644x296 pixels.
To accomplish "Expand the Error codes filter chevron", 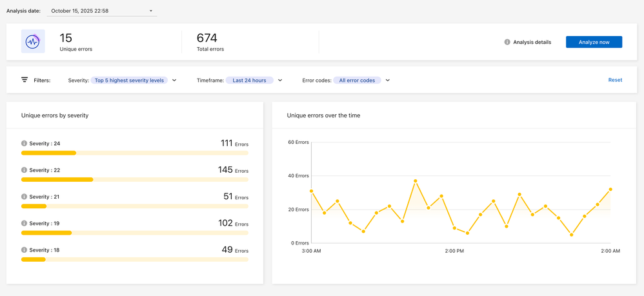I will pyautogui.click(x=388, y=81).
